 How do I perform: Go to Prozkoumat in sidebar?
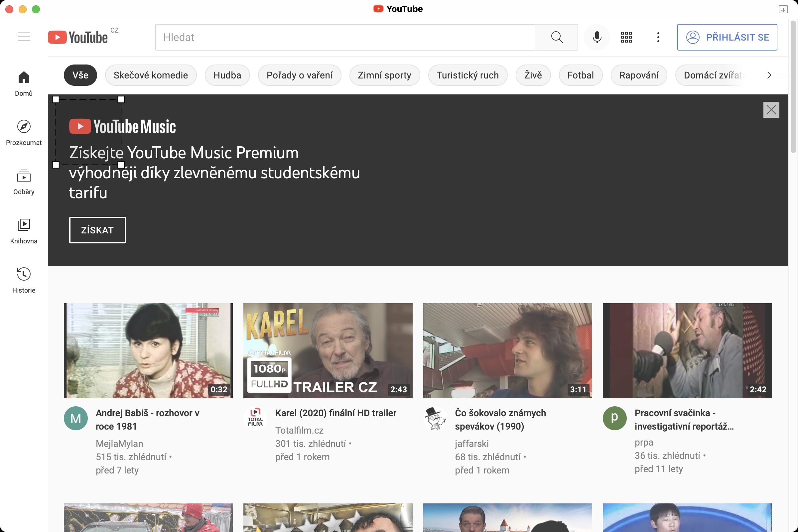click(24, 132)
